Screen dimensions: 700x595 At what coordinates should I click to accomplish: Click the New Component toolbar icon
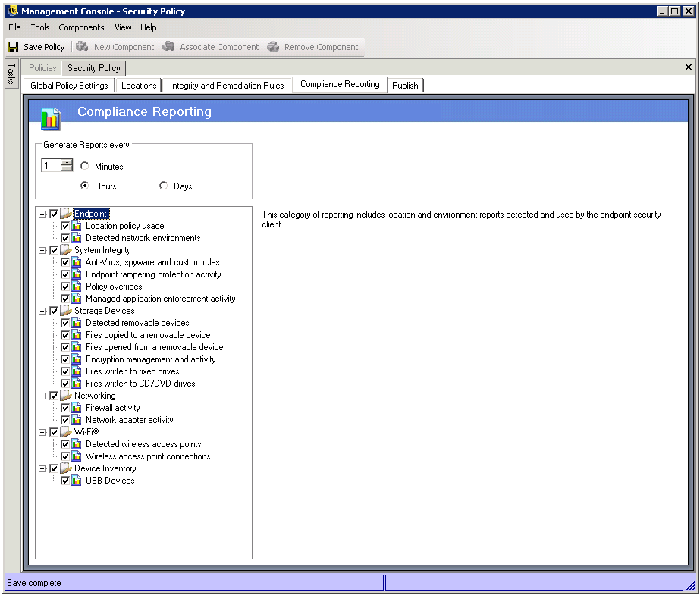pyautogui.click(x=82, y=46)
